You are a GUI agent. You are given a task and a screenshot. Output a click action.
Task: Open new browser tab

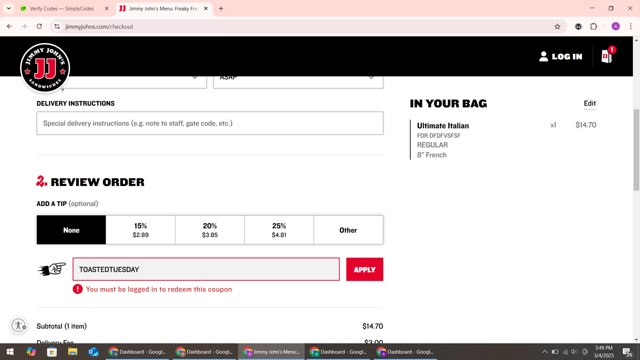[x=221, y=8]
